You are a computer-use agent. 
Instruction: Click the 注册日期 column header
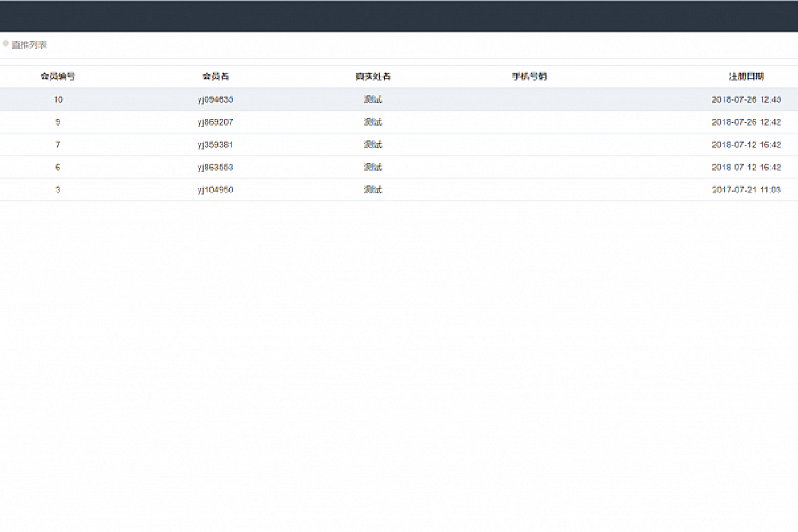pyautogui.click(x=746, y=76)
